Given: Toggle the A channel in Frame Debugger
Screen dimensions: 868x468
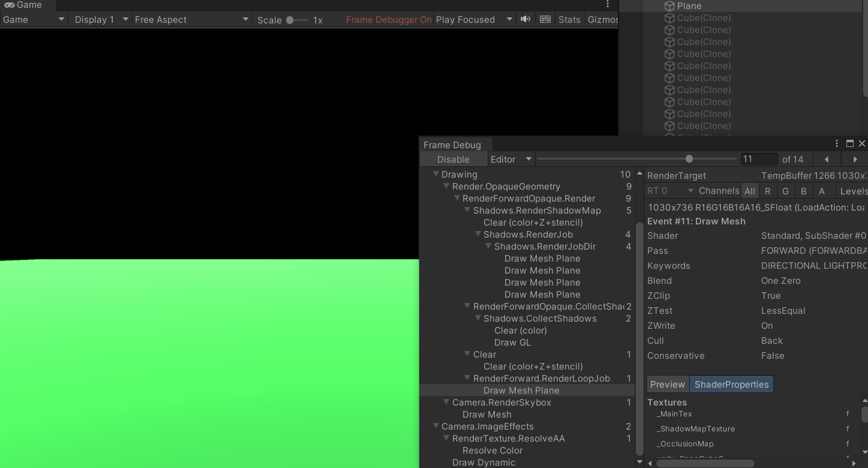Looking at the screenshot, I should tap(821, 190).
